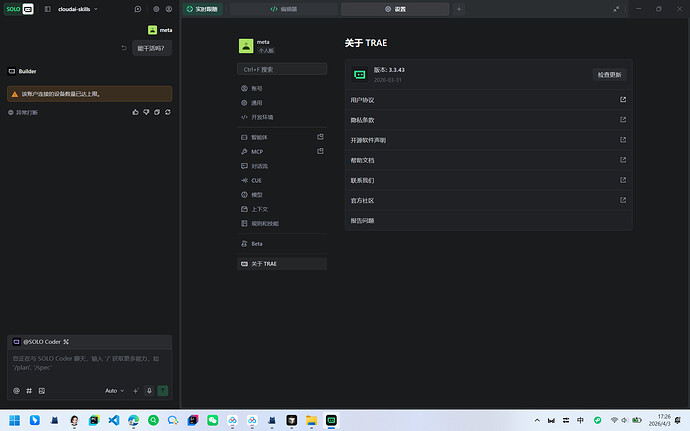Open Visual Studio Code from the taskbar
This screenshot has width=690, height=431.
point(113,420)
